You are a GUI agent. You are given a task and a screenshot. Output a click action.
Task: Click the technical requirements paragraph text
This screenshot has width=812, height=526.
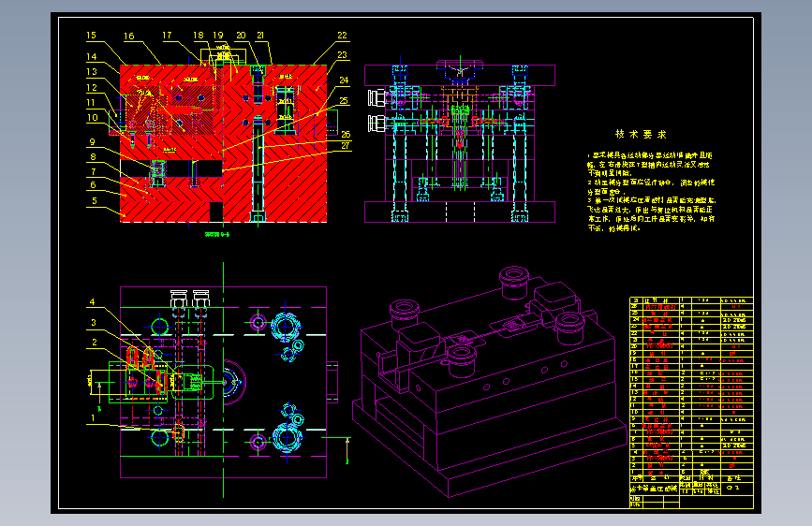[x=652, y=192]
